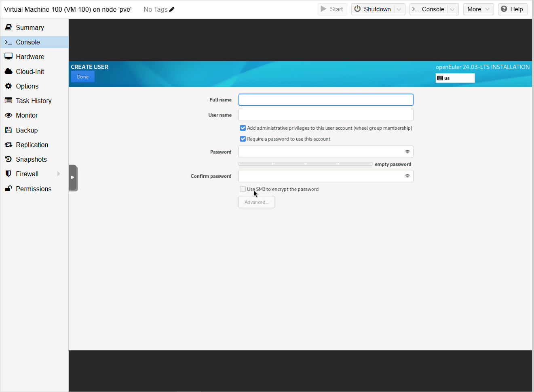Open Cloud-Init settings
The image size is (534, 392).
(30, 72)
